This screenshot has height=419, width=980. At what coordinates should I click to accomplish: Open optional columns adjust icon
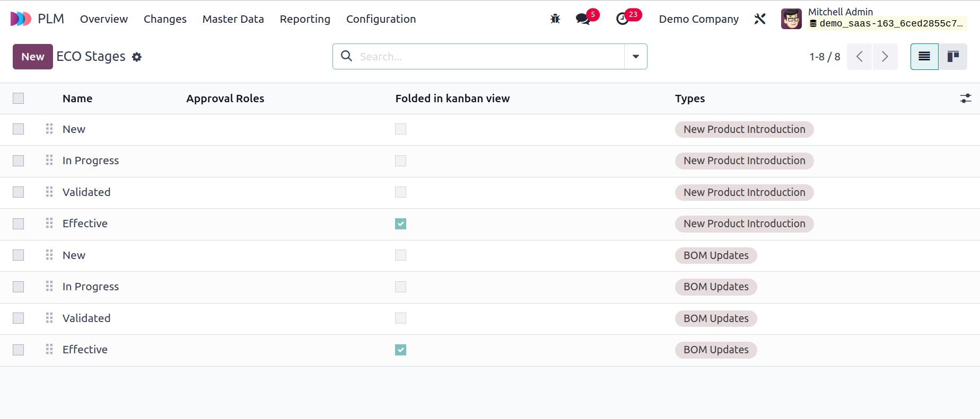[x=965, y=99]
